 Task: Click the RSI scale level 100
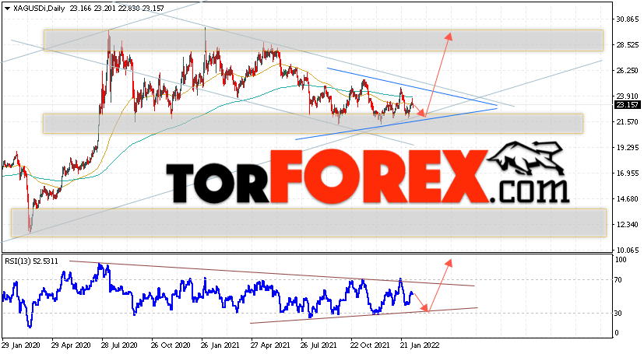(620, 260)
